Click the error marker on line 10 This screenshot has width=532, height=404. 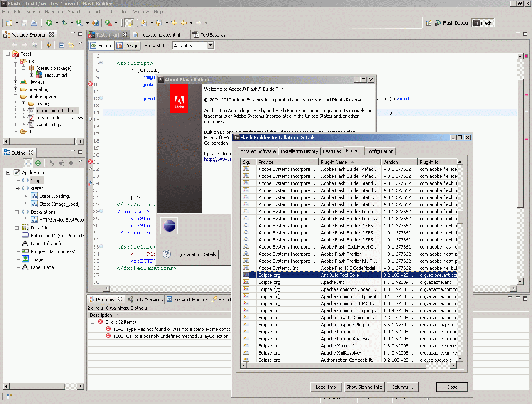91,84
